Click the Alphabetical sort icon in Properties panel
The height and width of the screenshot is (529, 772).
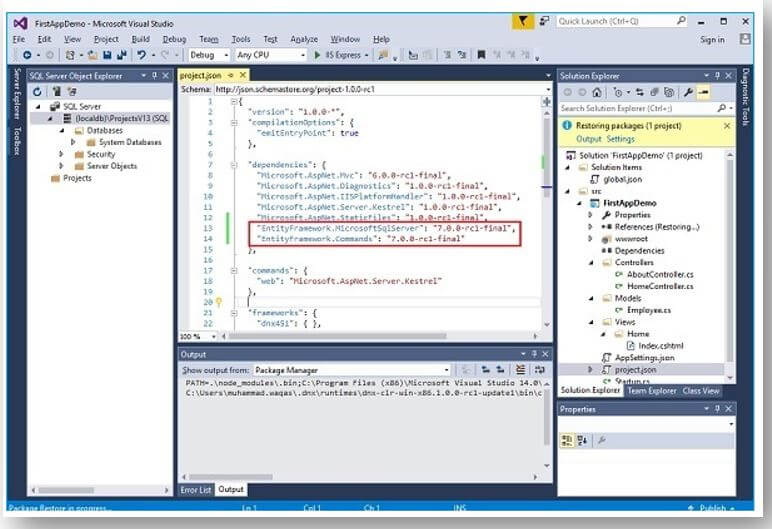582,440
